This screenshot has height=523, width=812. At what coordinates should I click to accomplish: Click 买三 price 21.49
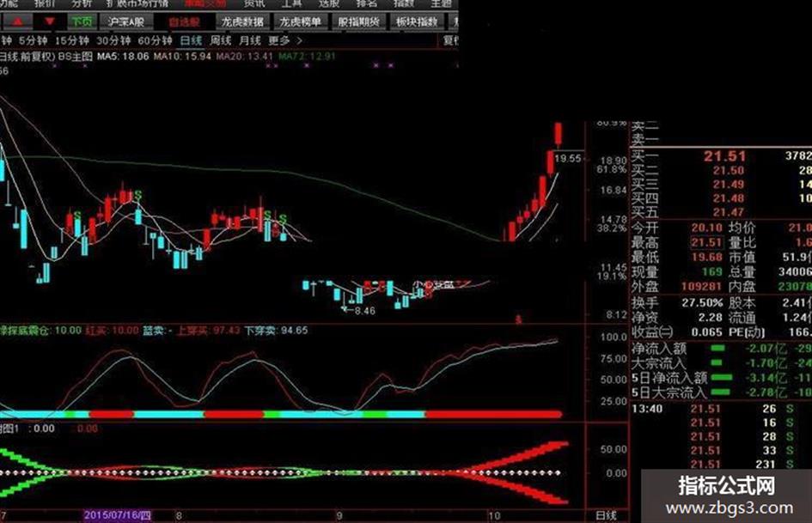point(728,185)
